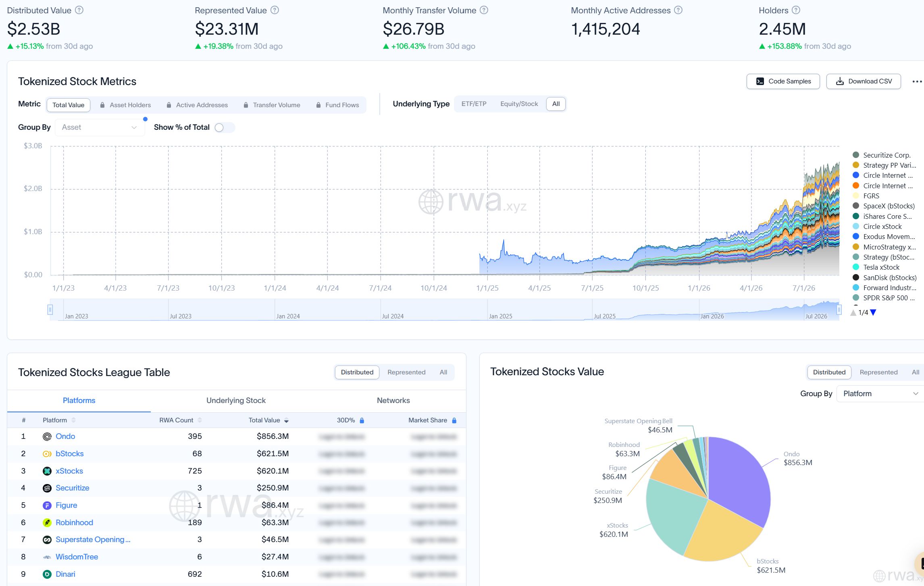
Task: Filter underlying type to ETF/ETP
Action: point(474,104)
